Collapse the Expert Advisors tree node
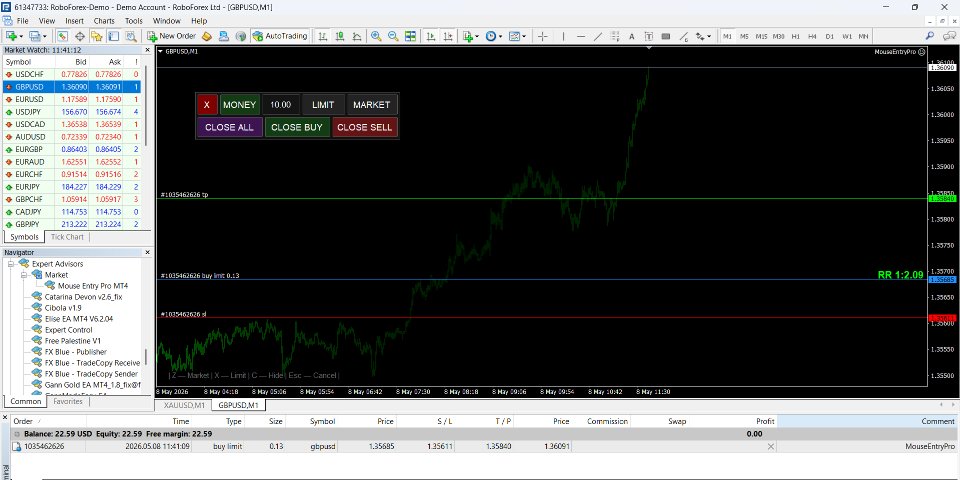 point(10,264)
